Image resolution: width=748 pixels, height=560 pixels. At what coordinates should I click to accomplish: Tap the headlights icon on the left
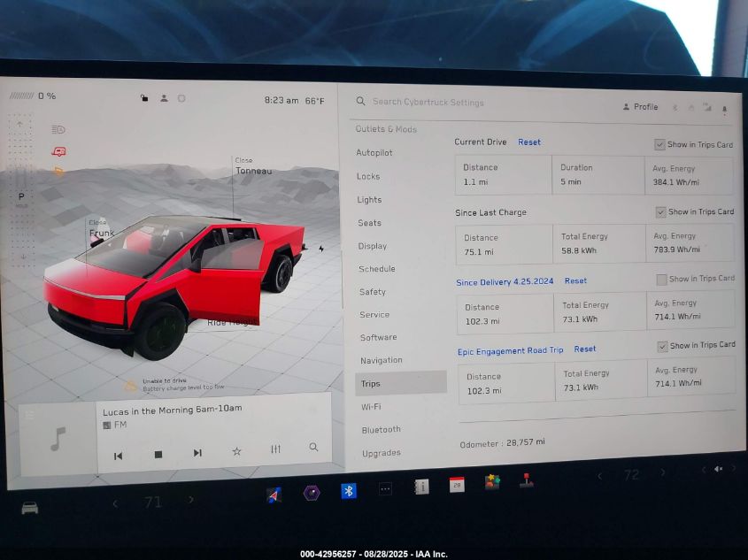tap(58, 129)
